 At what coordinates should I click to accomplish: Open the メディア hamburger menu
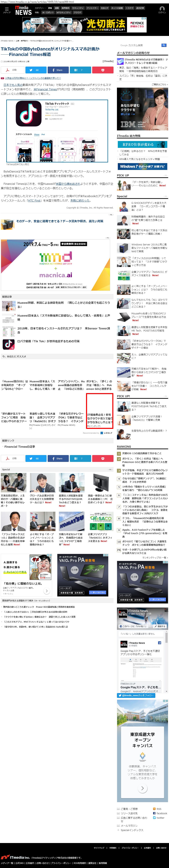[6, 10]
